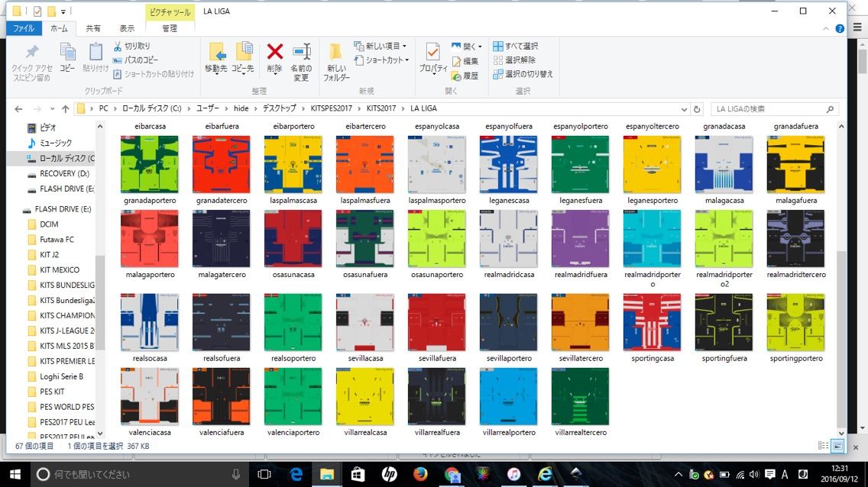868x487 pixels.
Task: Click the red Delete (削除) icon
Action: click(x=274, y=51)
